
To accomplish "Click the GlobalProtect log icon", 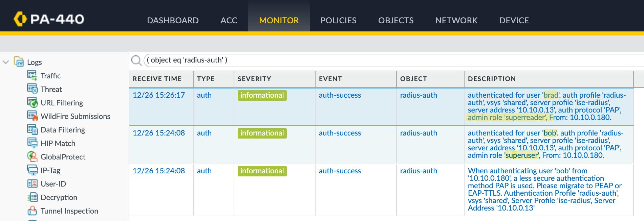I will click(x=32, y=156).
